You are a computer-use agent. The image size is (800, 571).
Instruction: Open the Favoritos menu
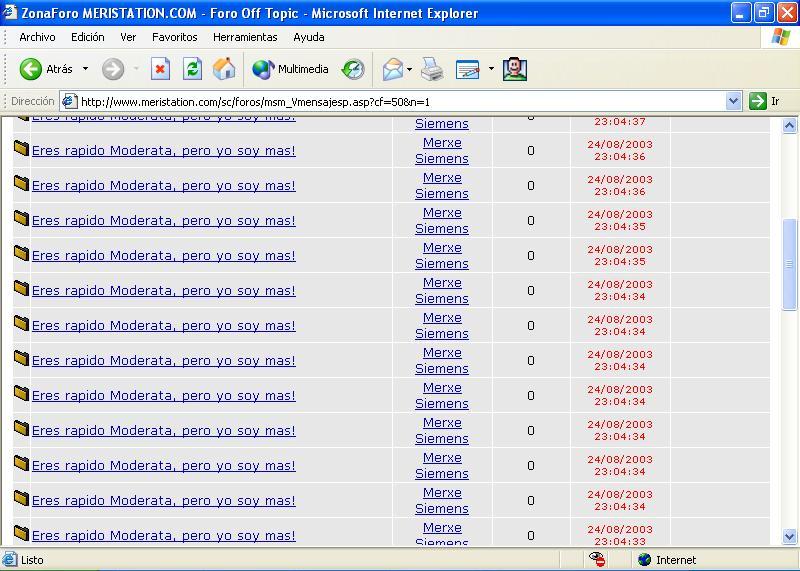[174, 37]
